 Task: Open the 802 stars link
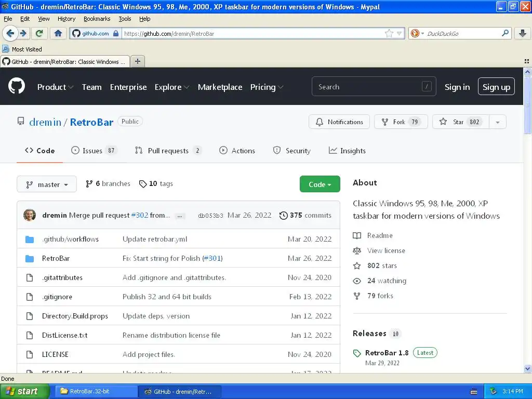[x=375, y=265]
